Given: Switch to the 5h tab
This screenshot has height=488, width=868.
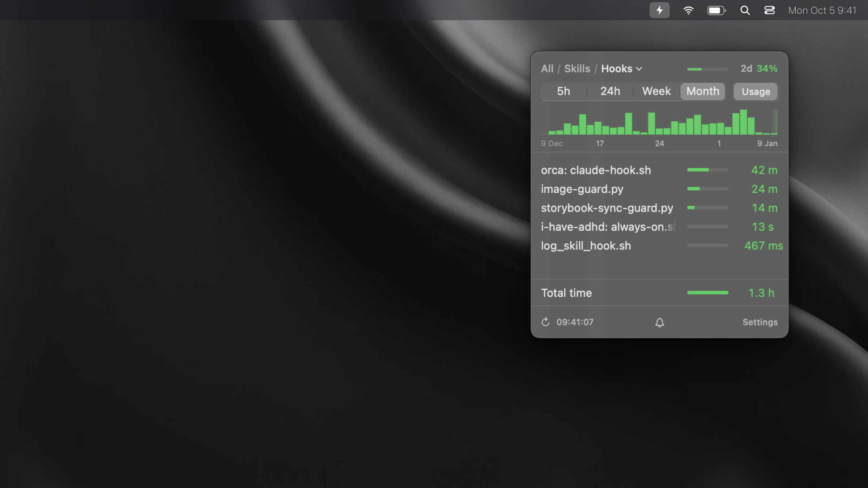Looking at the screenshot, I should click(x=563, y=91).
